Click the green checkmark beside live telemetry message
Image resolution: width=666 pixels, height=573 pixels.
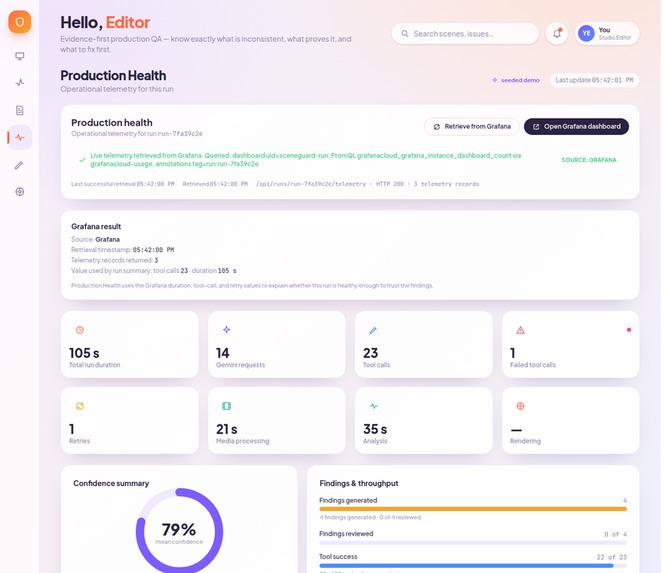pyautogui.click(x=82, y=160)
